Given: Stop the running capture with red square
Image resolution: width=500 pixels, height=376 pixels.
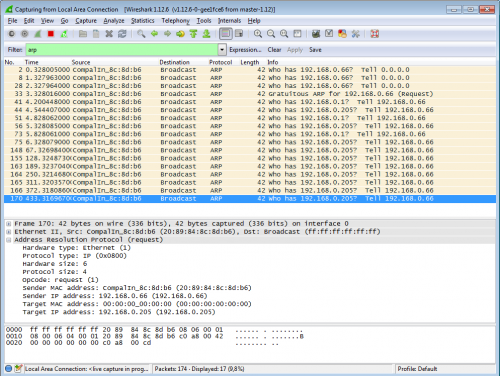Looking at the screenshot, I should click(51, 34).
